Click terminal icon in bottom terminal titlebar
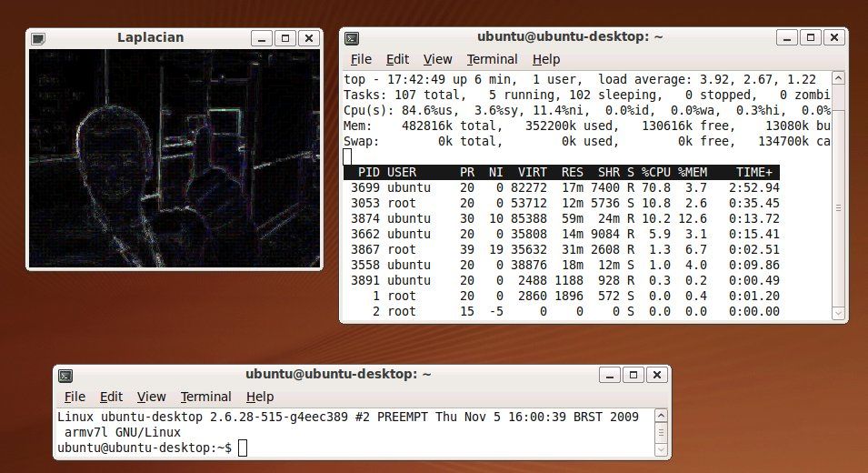Image resolution: width=868 pixels, height=473 pixels. pos(65,376)
